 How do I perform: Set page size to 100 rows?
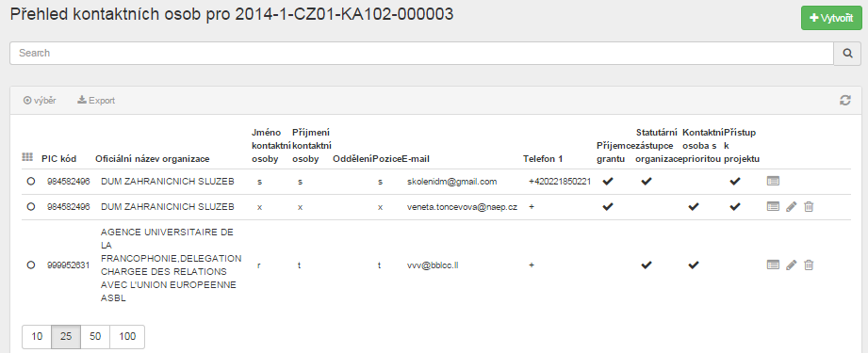pyautogui.click(x=127, y=336)
